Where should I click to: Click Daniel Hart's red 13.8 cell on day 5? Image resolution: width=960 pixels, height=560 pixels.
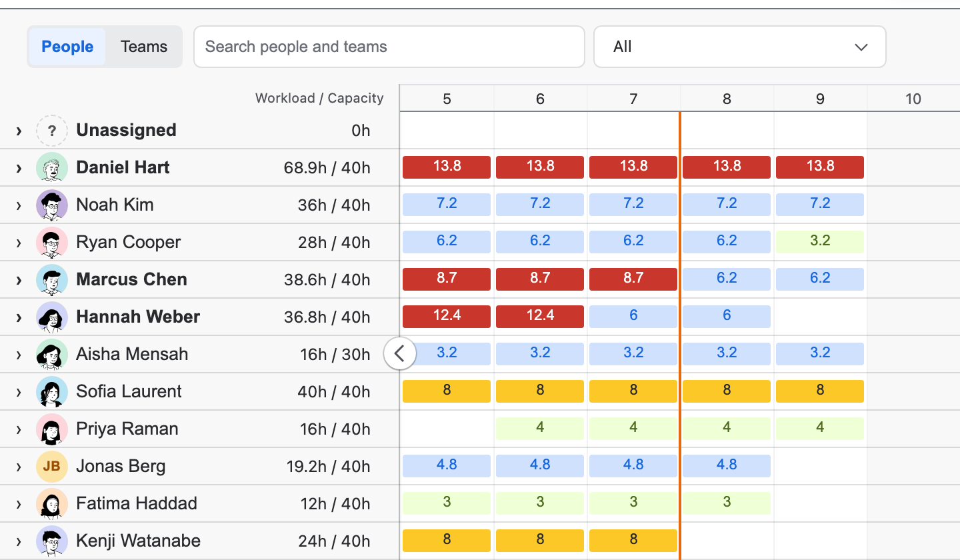pos(447,167)
